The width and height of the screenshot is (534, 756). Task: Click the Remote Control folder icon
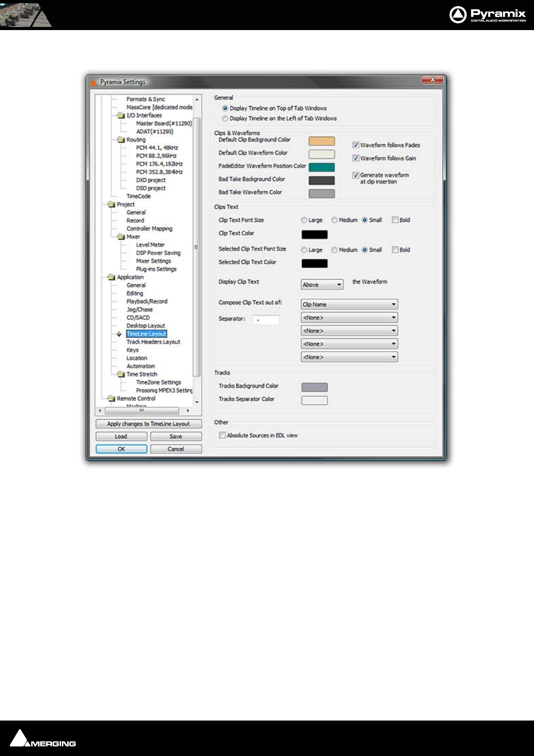point(111,398)
